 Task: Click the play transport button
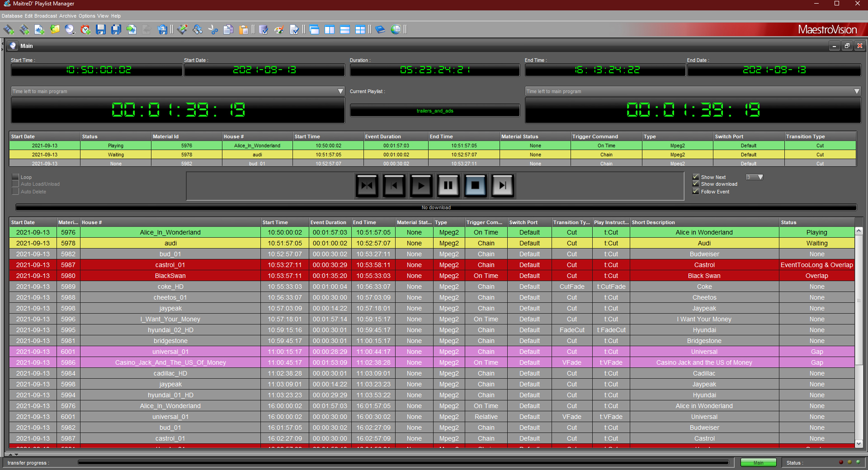421,186
